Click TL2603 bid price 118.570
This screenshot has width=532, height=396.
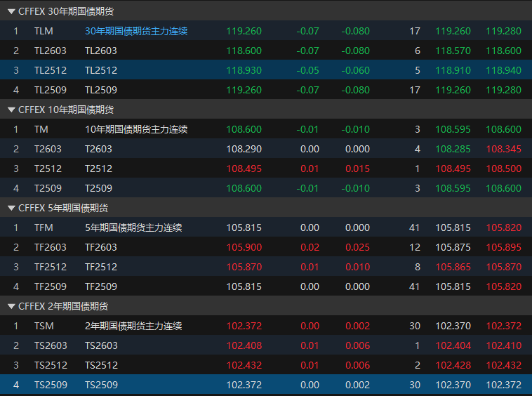click(453, 51)
